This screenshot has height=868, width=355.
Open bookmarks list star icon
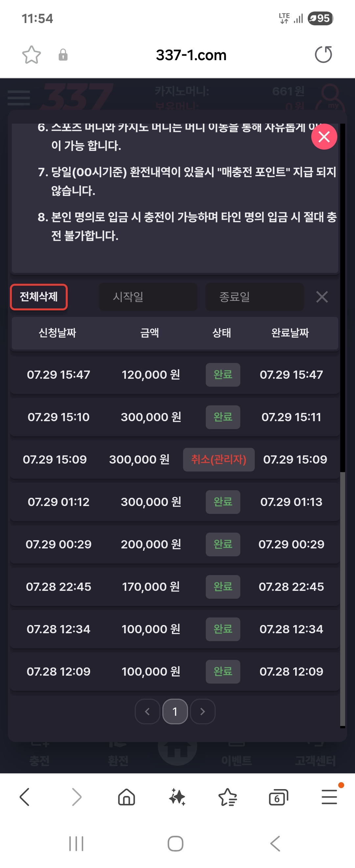tap(228, 797)
